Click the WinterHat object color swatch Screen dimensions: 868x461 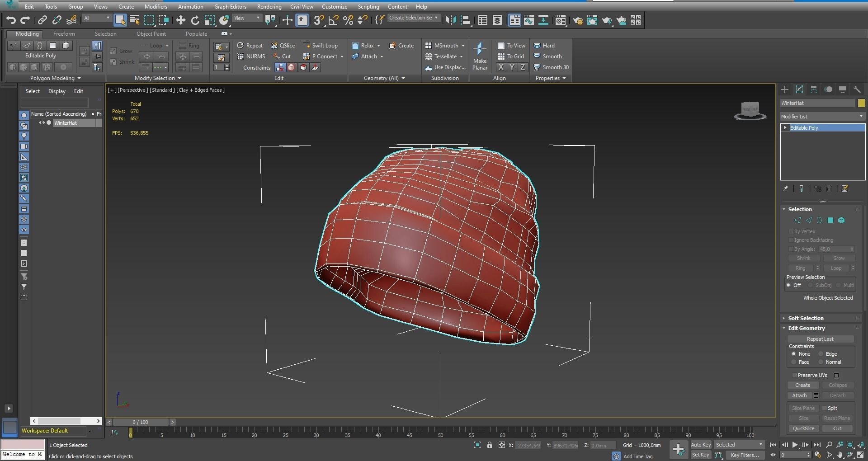pos(861,103)
